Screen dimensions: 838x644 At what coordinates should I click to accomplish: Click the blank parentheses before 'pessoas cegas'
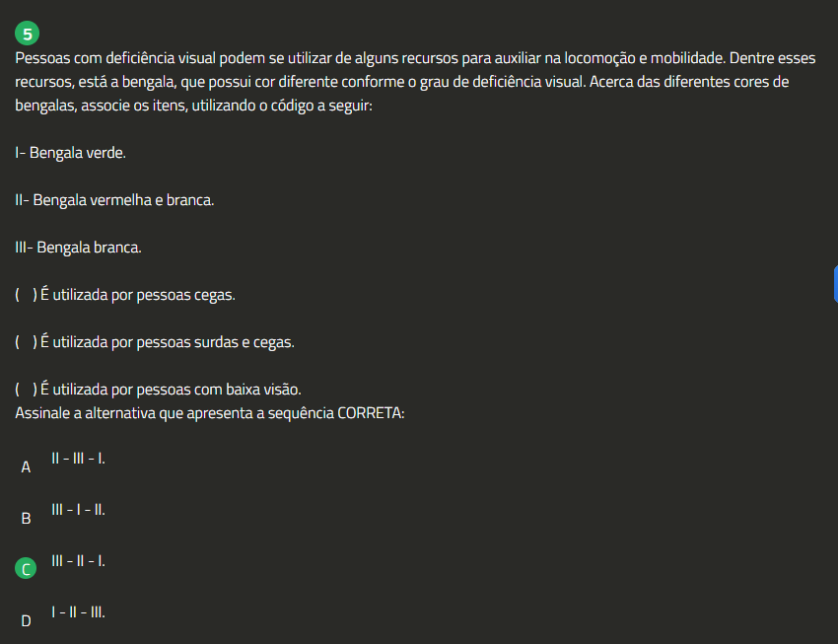point(27,295)
